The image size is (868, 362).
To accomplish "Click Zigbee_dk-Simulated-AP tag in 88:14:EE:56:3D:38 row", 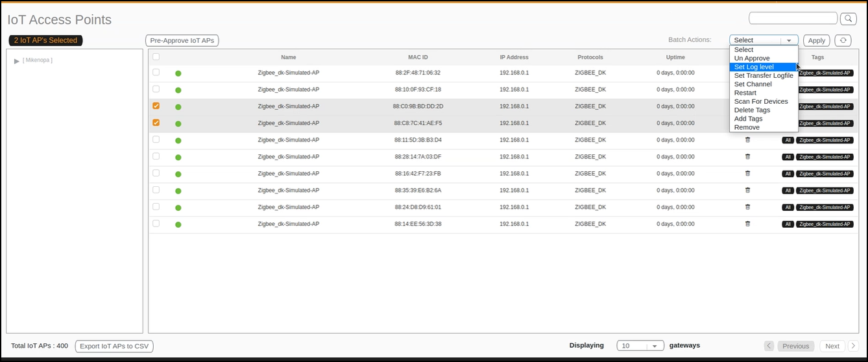I will point(825,224).
